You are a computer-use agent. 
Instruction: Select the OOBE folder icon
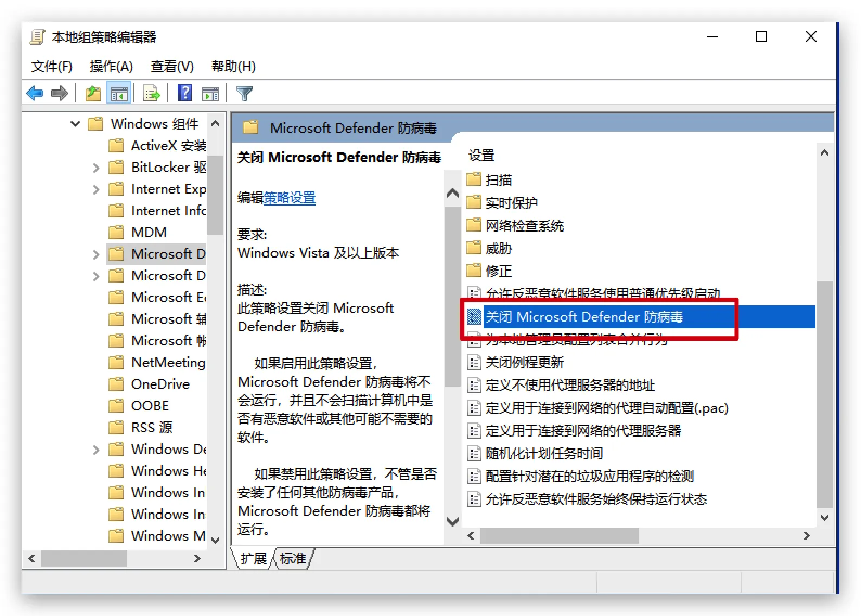(116, 406)
